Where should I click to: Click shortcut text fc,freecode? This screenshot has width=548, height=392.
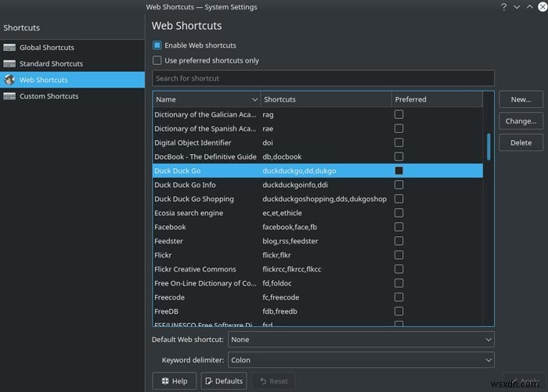pos(280,297)
